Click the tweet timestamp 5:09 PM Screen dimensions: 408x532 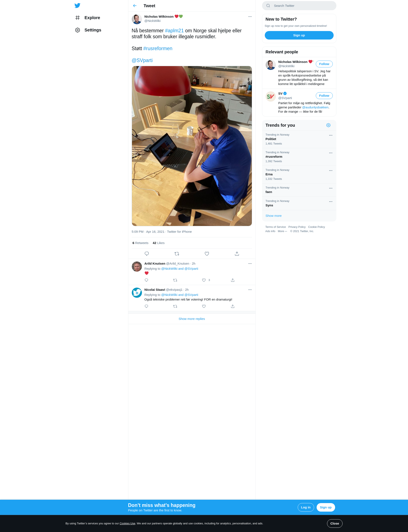point(148,232)
